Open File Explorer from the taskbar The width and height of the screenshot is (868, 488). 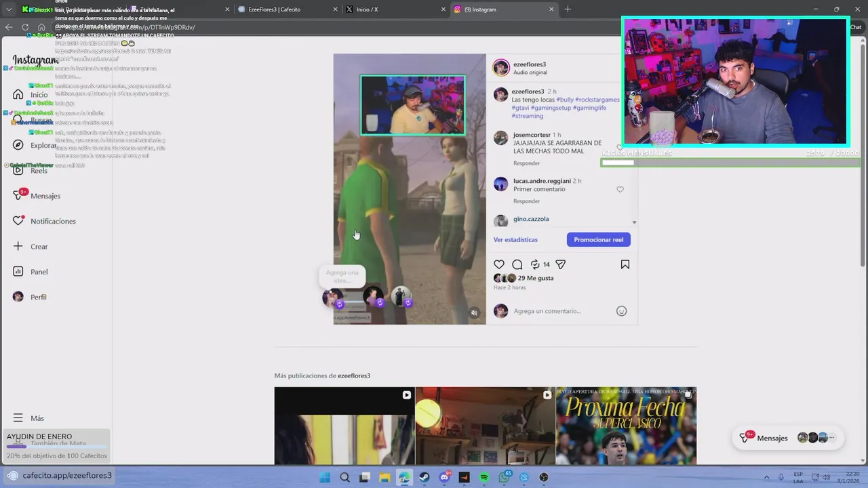[x=384, y=477]
